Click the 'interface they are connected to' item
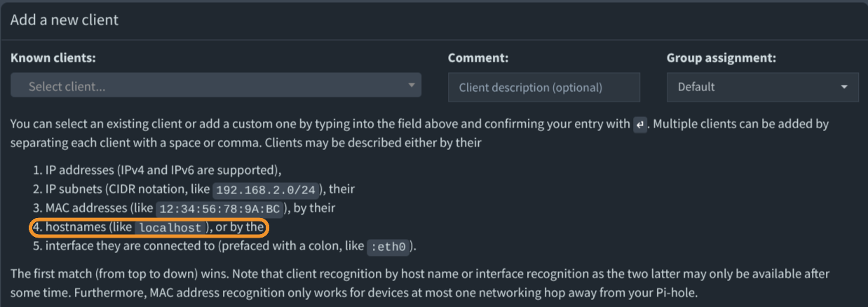This screenshot has height=307, width=868. tap(203, 246)
